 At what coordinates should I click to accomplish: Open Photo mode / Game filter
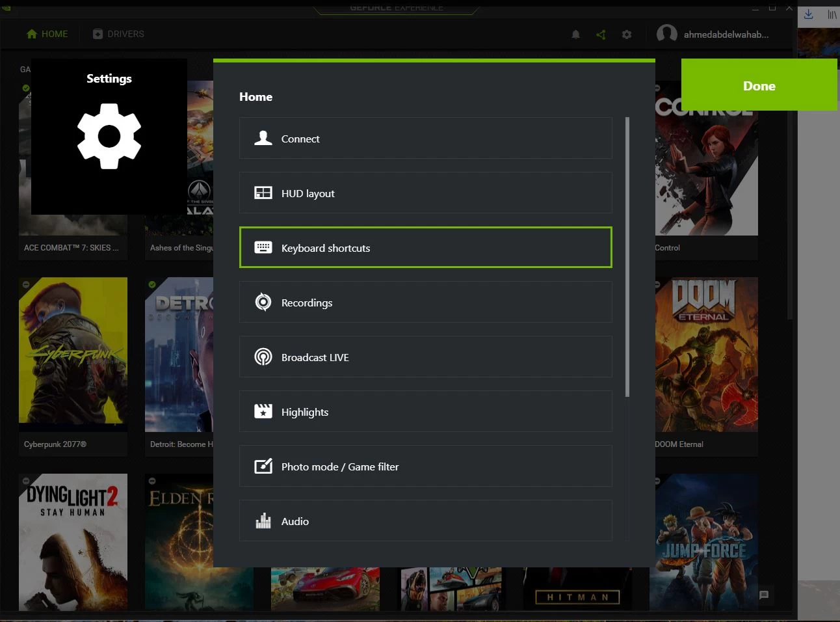pos(425,466)
